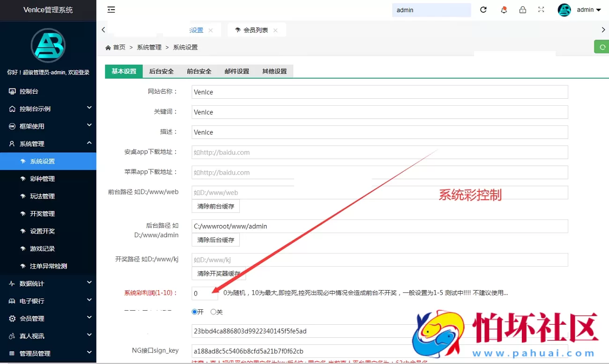Image resolution: width=609 pixels, height=364 pixels.
Task: Click the admin avatar image
Action: click(x=564, y=9)
